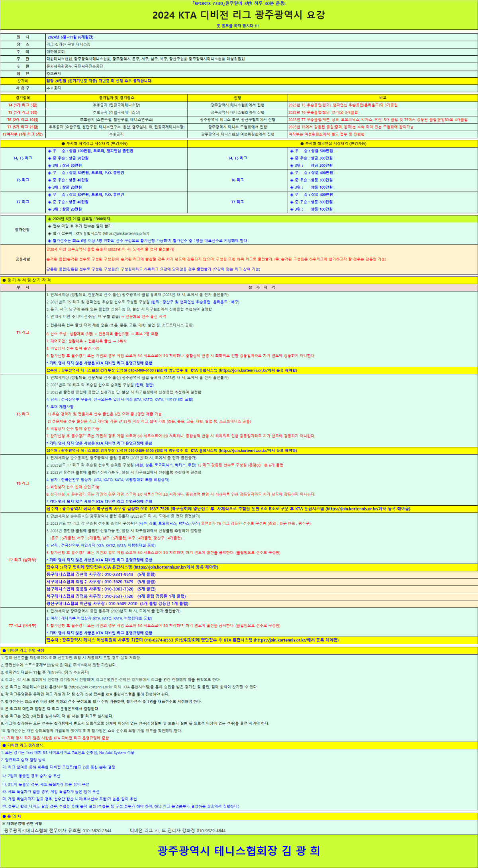
Task: Click the "경기일자 및 경기장소" column header
Action: point(117,98)
